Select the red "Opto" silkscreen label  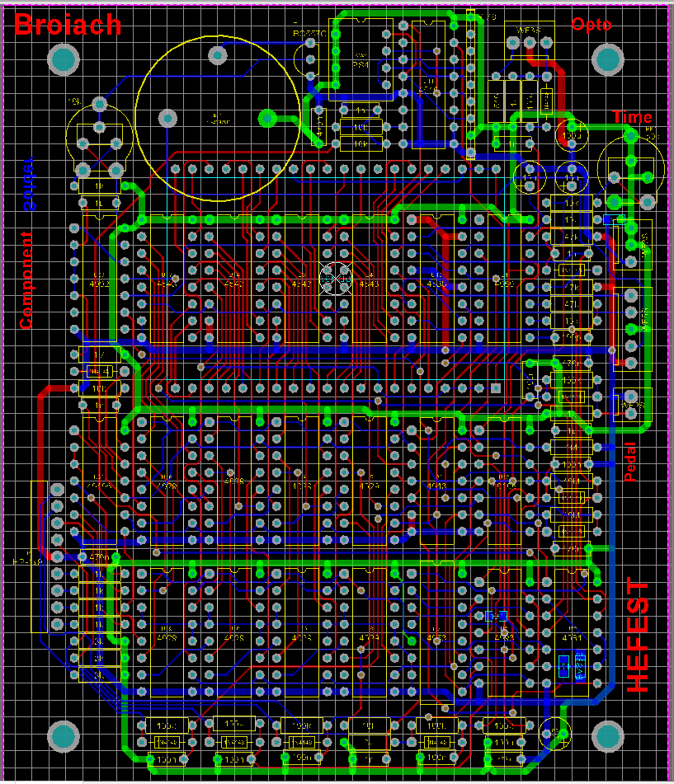591,25
